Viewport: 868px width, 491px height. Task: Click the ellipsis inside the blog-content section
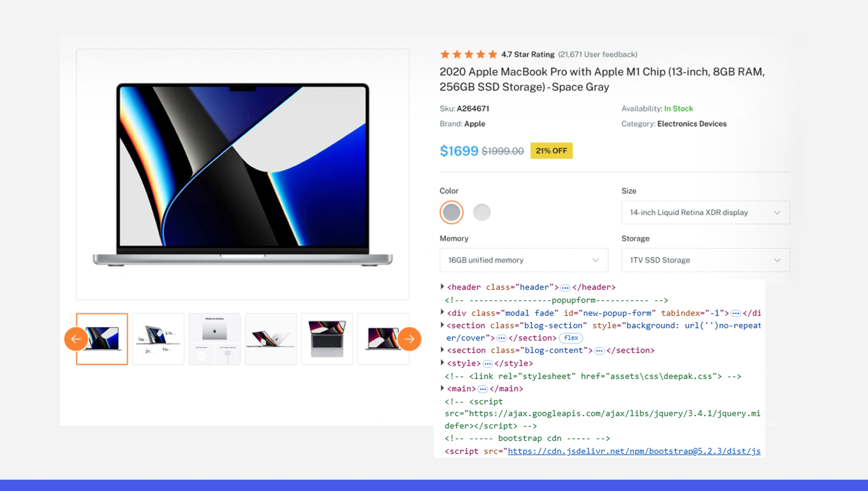[599, 351]
